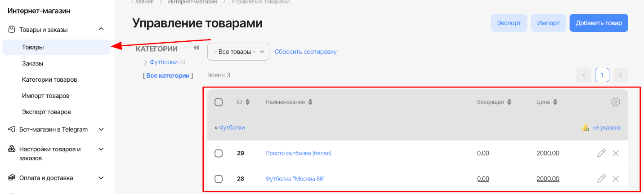Check the box for product 28
Image resolution: width=644 pixels, height=194 pixels.
[219, 179]
